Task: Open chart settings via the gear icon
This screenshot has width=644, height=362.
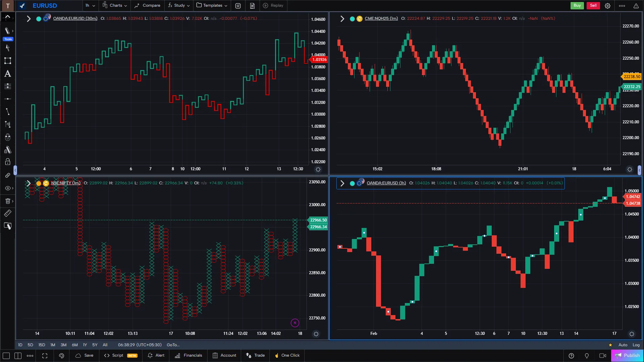Action: coord(607,5)
